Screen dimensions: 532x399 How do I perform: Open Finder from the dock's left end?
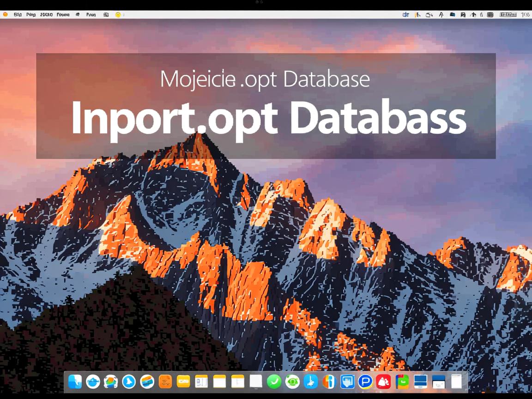point(75,381)
